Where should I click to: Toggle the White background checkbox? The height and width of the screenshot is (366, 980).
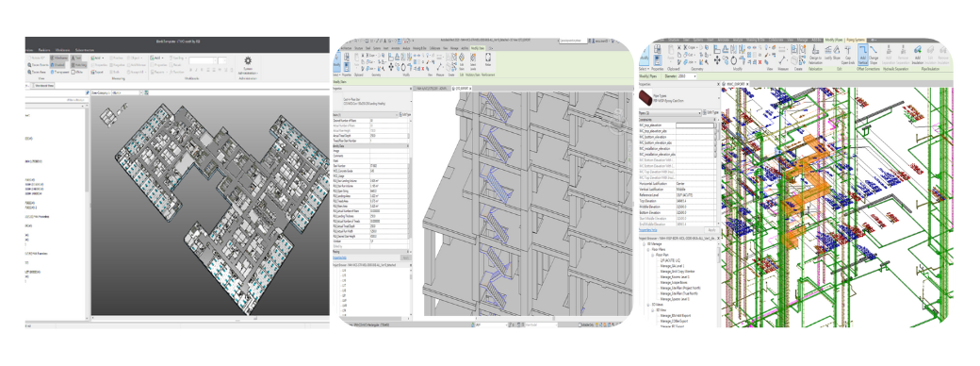coord(73,72)
